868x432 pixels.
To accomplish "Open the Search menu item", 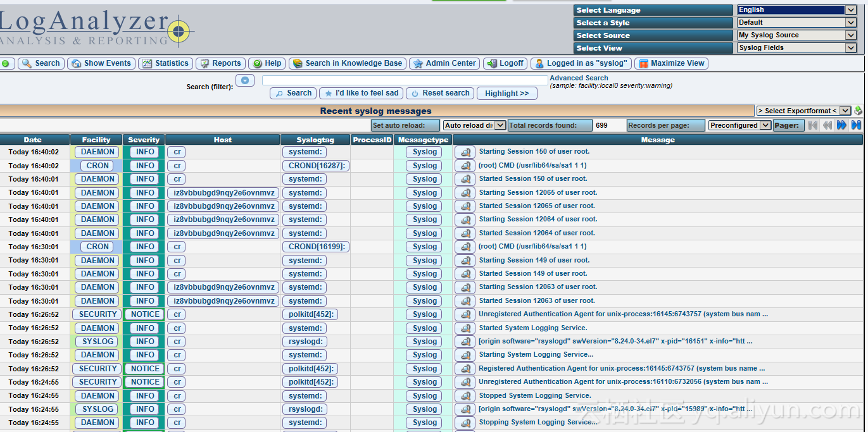I will (41, 63).
